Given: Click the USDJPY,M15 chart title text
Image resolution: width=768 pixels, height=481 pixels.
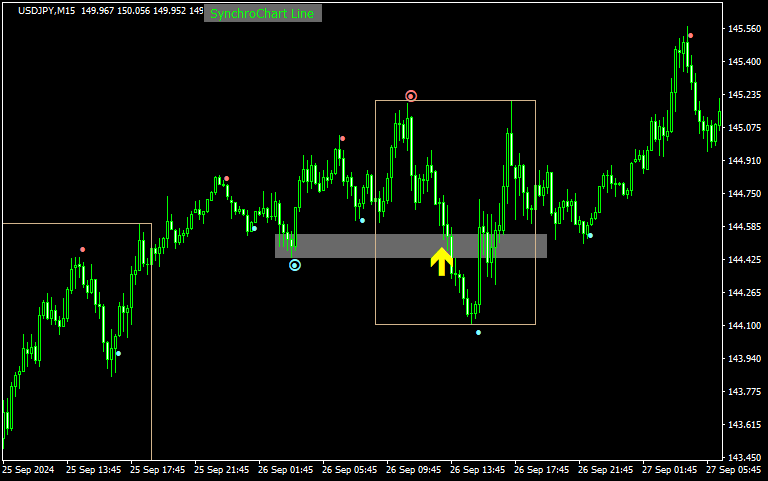Looking at the screenshot, I should click(46, 10).
